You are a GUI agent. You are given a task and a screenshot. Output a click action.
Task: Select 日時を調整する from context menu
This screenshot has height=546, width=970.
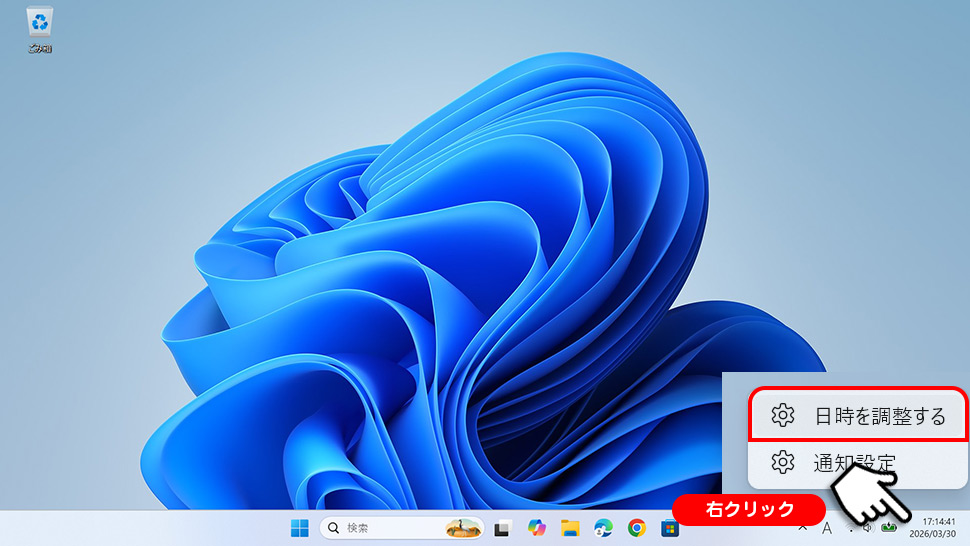pos(879,416)
